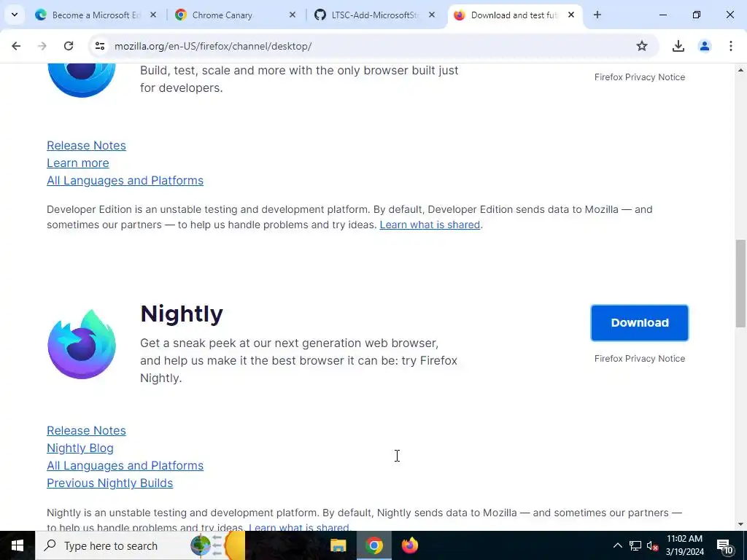Viewport: 747px width, 560px height.
Task: Open site information icon in address bar
Action: coord(99,46)
